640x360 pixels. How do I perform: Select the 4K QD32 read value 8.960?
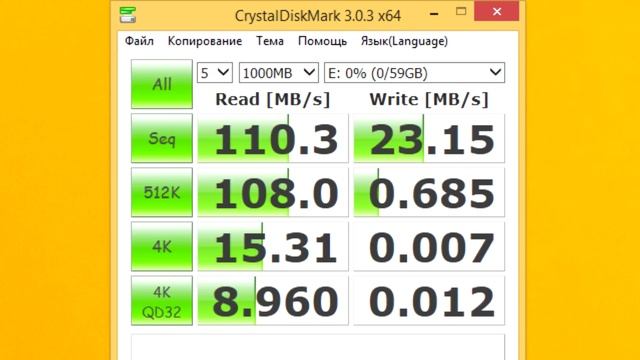[273, 301]
